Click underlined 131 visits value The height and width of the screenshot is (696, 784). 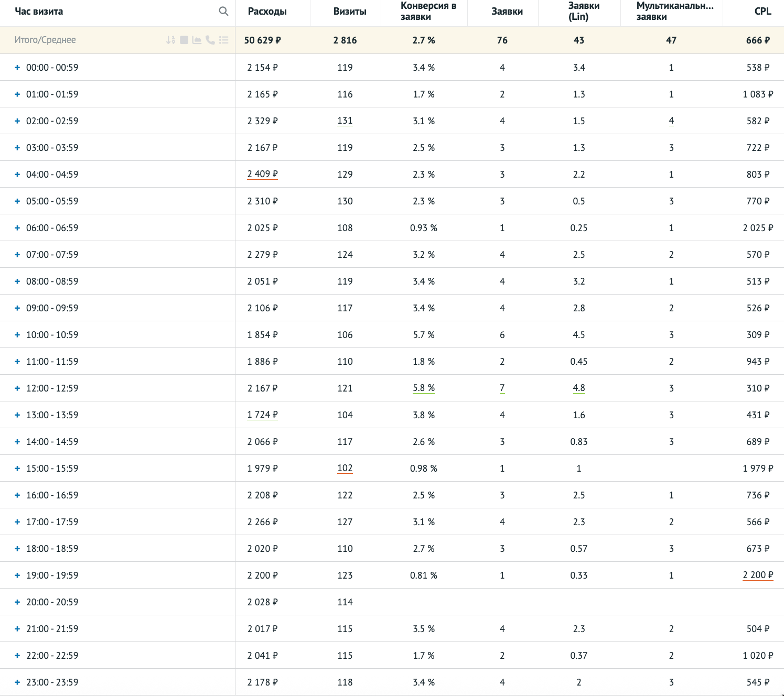click(345, 121)
